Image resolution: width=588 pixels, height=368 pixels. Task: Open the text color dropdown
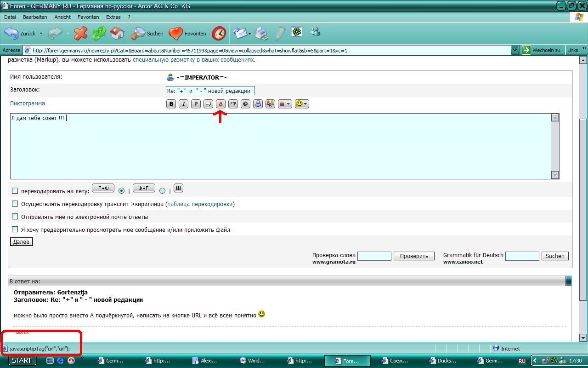285,104
